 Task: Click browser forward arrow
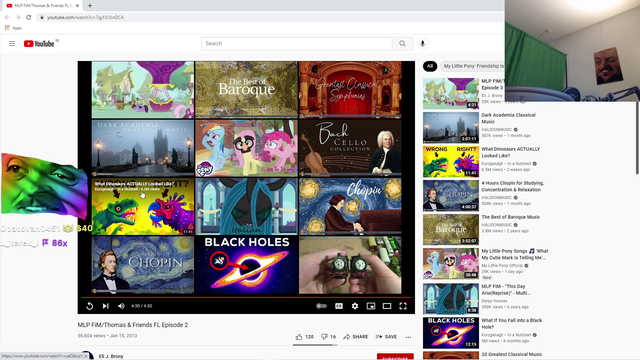18,18
